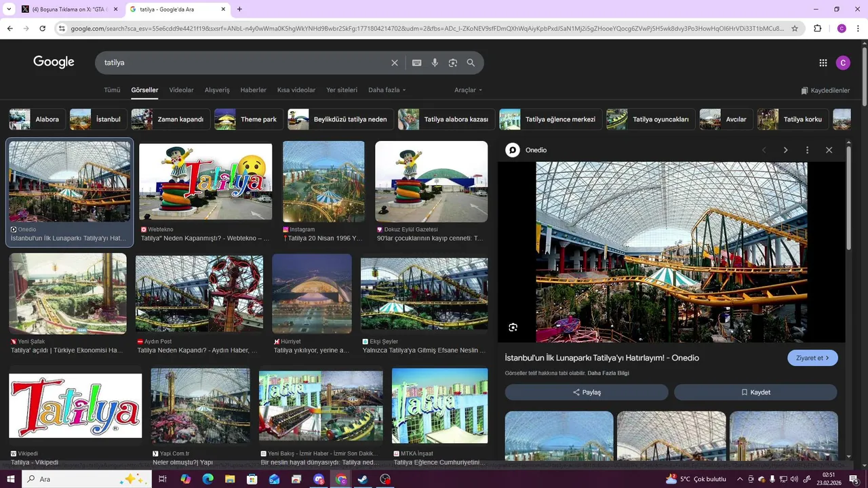Open Kaydedilenler saved items link
Image resolution: width=868 pixels, height=488 pixels.
pos(825,90)
